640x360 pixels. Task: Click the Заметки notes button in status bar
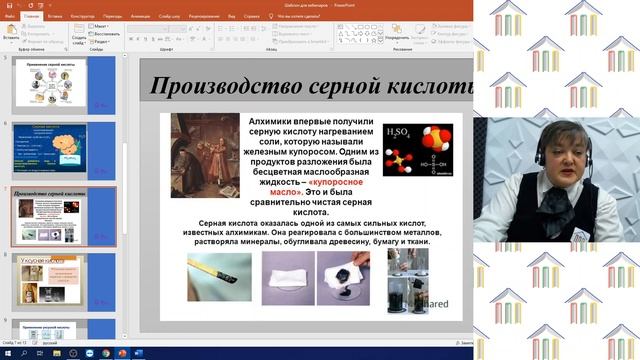point(464,343)
